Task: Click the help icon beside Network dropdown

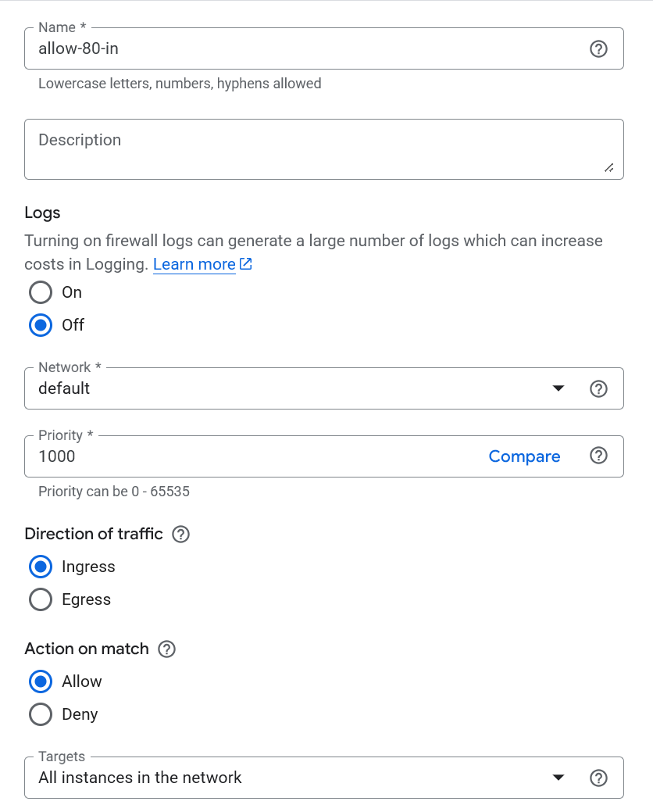Action: point(598,388)
